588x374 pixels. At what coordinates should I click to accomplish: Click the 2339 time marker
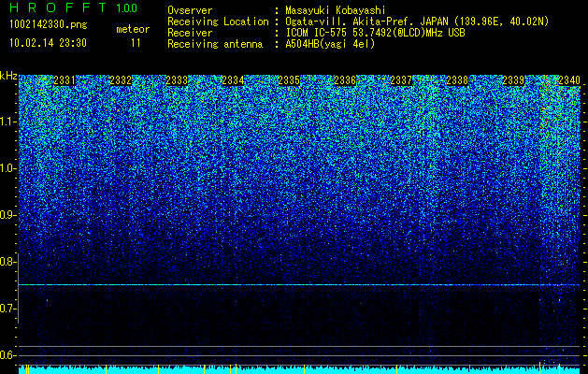click(x=513, y=80)
